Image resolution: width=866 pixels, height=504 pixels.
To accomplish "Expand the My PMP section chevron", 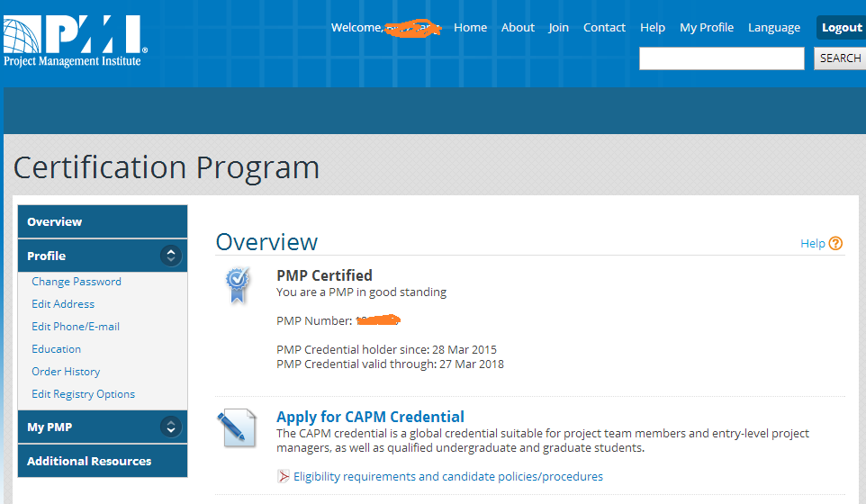I will pyautogui.click(x=171, y=427).
